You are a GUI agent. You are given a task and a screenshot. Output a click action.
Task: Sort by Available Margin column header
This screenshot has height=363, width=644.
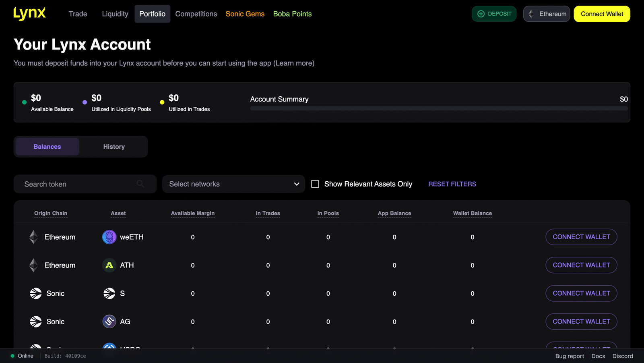coord(192,213)
